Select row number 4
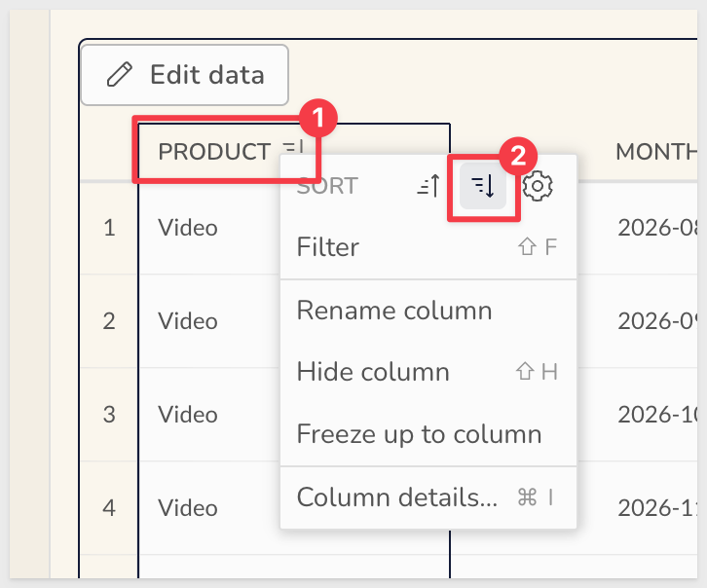Screen dimensions: 707x588 point(109,508)
